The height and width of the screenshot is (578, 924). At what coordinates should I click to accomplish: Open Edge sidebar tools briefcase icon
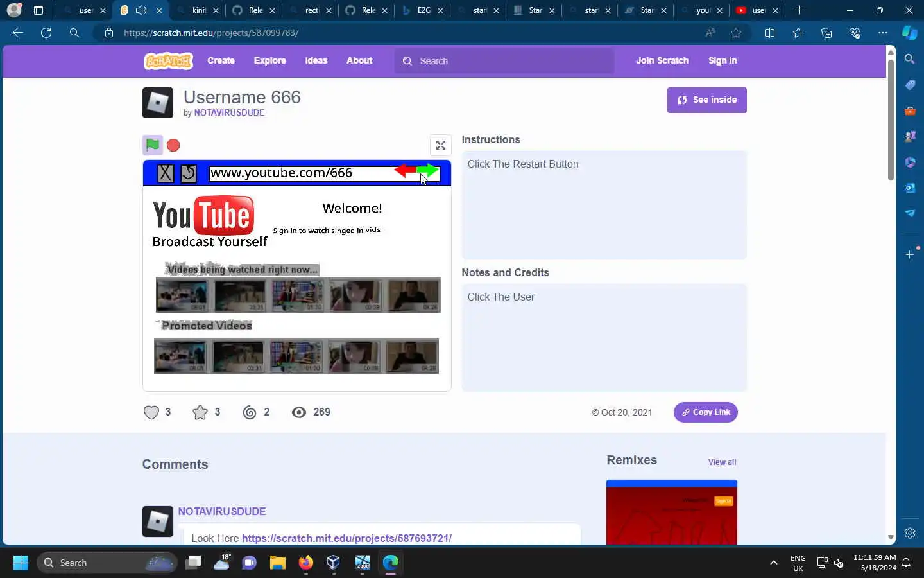pos(909,110)
